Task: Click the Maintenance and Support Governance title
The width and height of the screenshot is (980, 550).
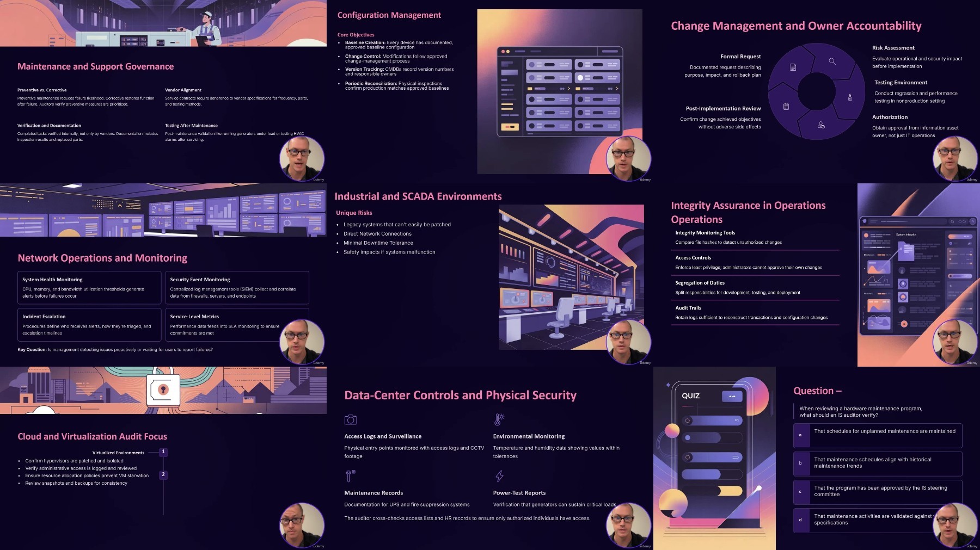Action: coord(96,66)
